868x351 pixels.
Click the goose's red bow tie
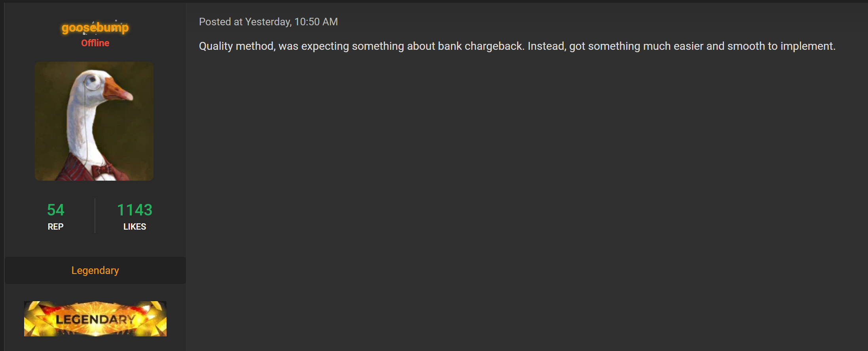(102, 171)
